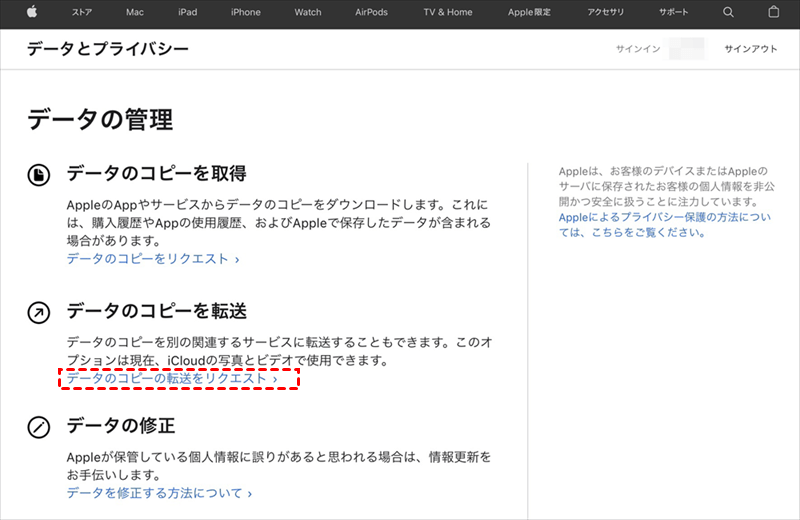Open the Appleによるプライバシー保護の方法 link
Image resolution: width=800 pixels, height=520 pixels.
tap(664, 225)
